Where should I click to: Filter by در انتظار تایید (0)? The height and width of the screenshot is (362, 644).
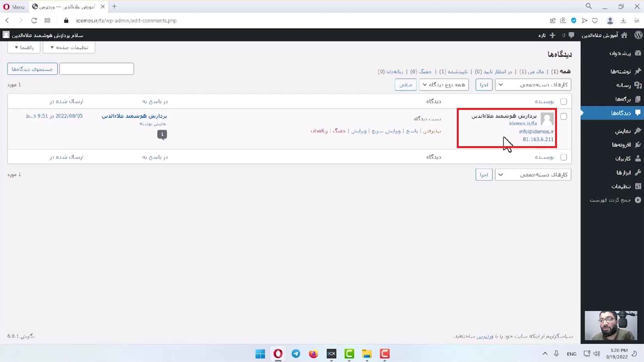point(493,71)
